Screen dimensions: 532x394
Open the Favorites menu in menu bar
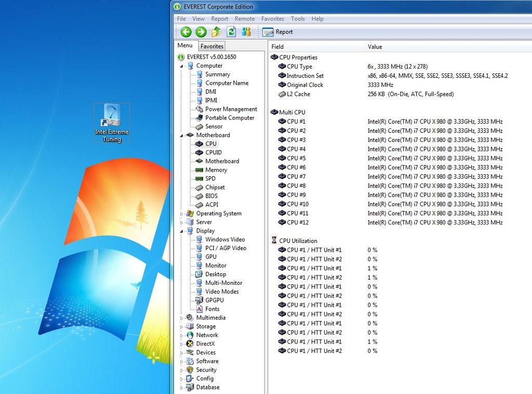[272, 19]
